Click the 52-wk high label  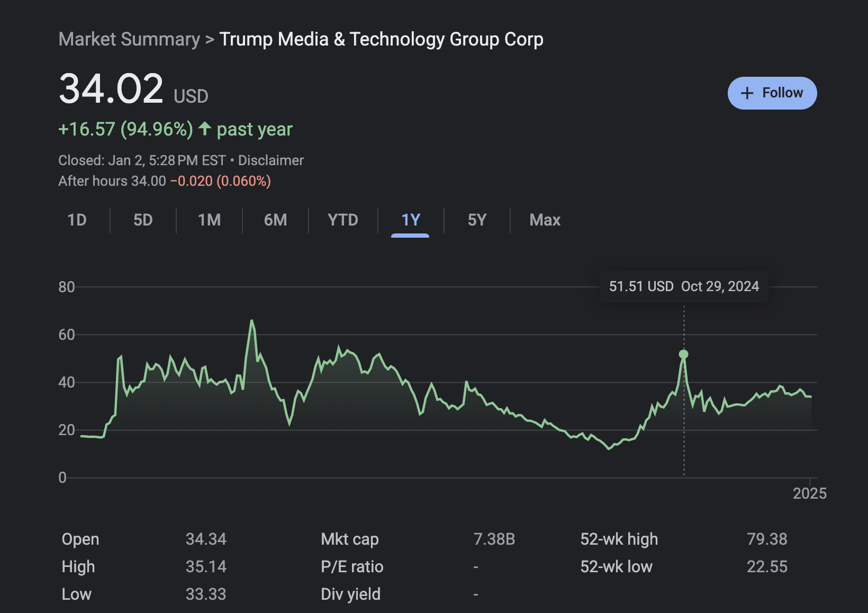point(619,539)
